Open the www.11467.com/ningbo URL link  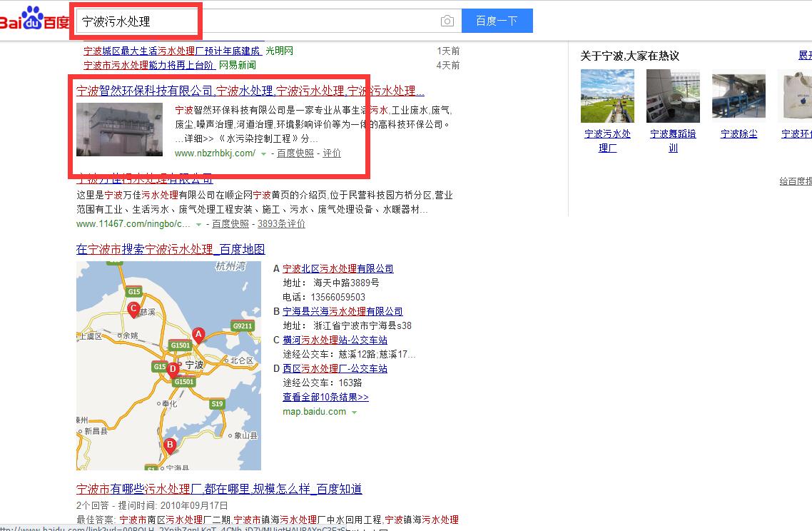(x=133, y=224)
